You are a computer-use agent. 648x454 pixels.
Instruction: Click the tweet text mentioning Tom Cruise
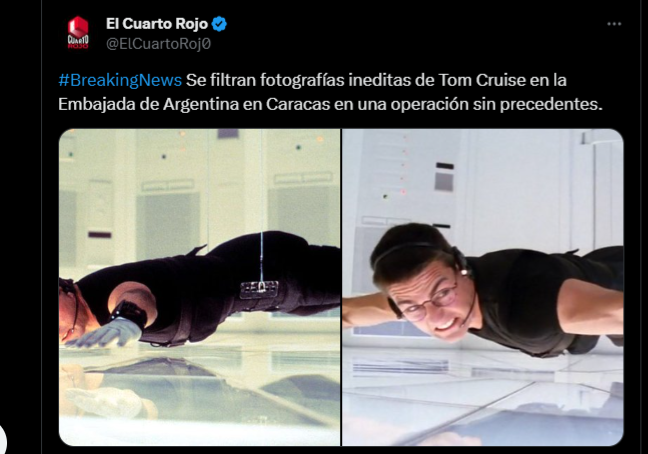[330, 92]
